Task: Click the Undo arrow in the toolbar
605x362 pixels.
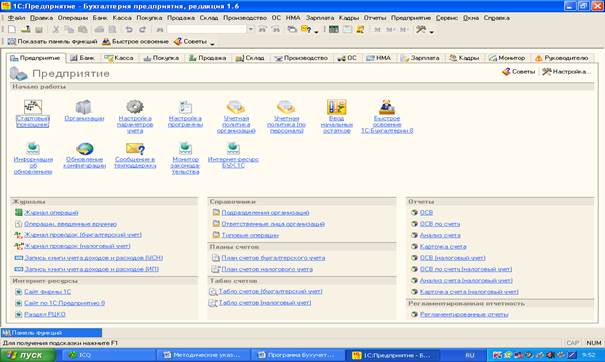Action: click(129, 29)
